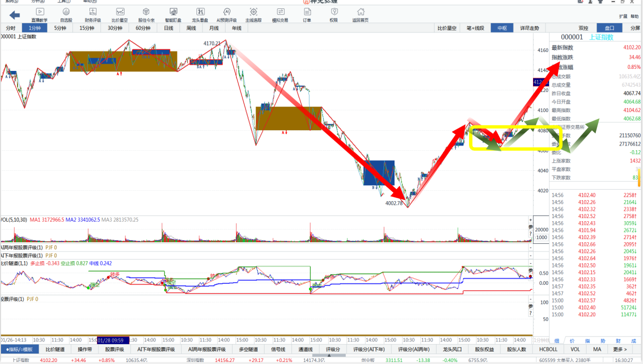Viewport: 643px width, 364px height.
Task: Toggle the 中枢 chart overlay
Action: [502, 28]
